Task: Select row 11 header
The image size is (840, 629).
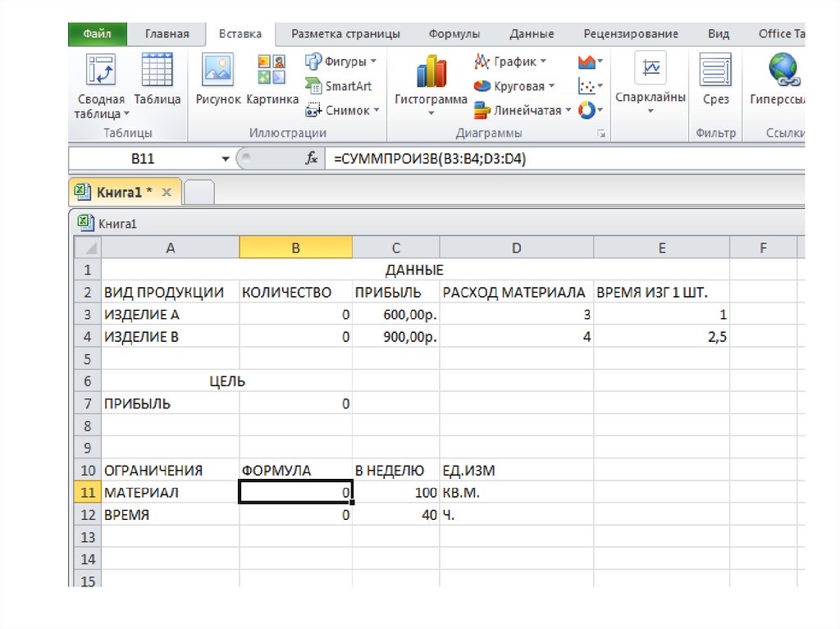Action: pyautogui.click(x=88, y=492)
